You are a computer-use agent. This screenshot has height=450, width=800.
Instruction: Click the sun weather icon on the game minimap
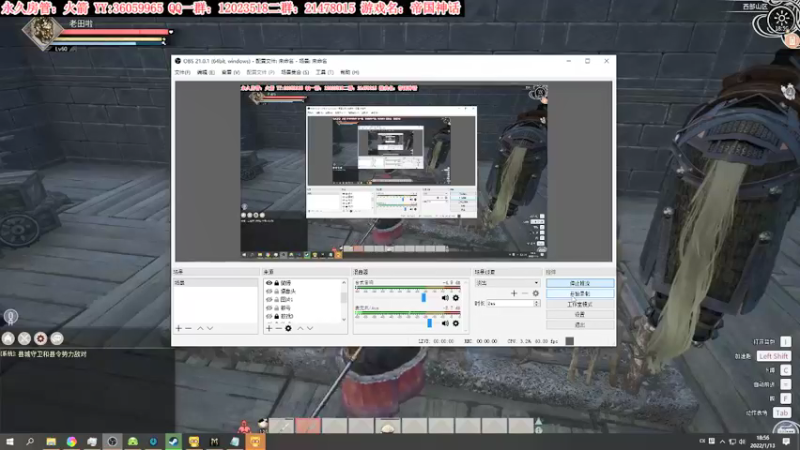coord(781,20)
